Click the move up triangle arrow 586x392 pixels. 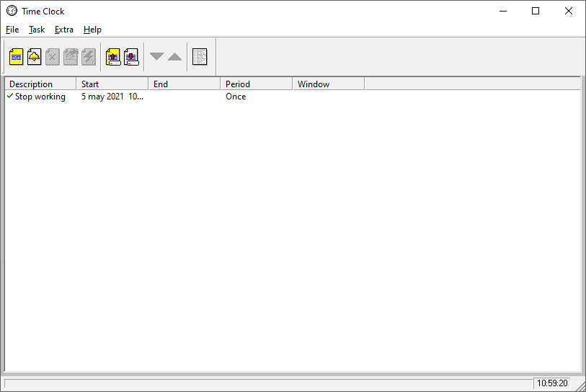[x=174, y=57]
